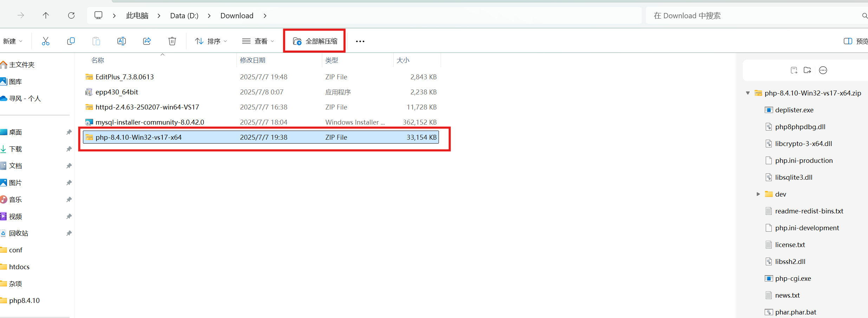Open the 新建 menu
The width and height of the screenshot is (868, 318).
(13, 41)
